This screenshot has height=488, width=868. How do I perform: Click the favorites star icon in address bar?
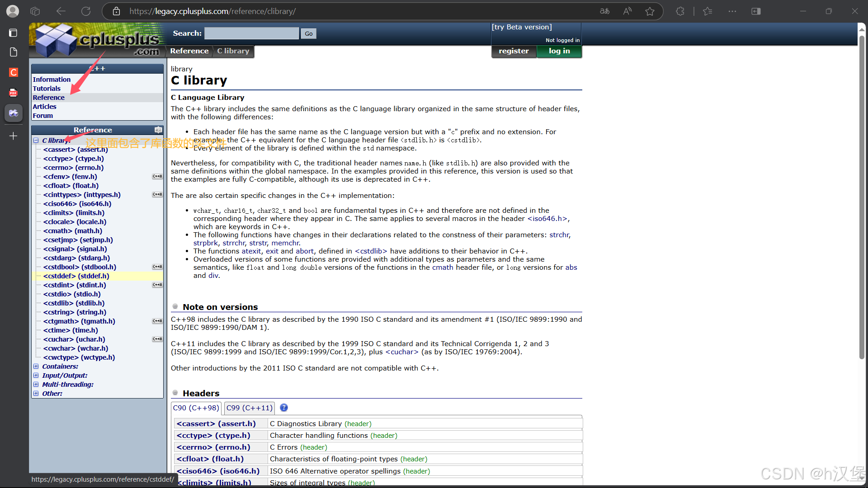[650, 11]
